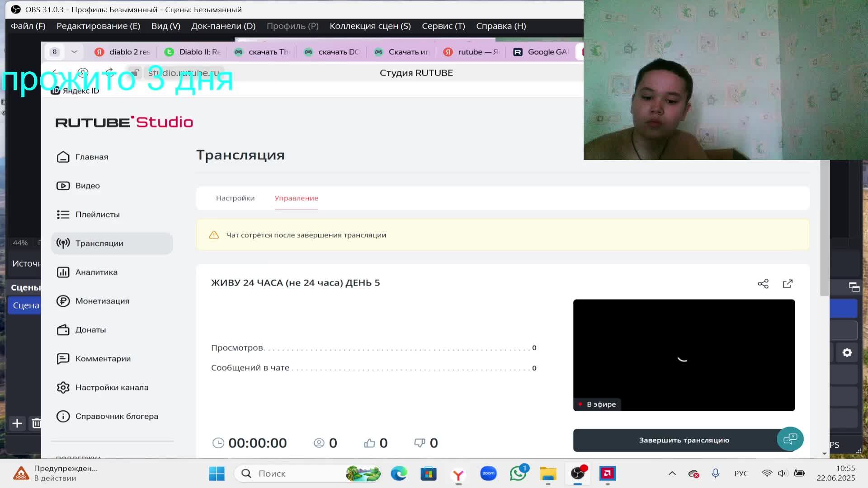Screen dimensions: 868x488
Task: Show hidden tray icons chevron
Action: pyautogui.click(x=672, y=474)
